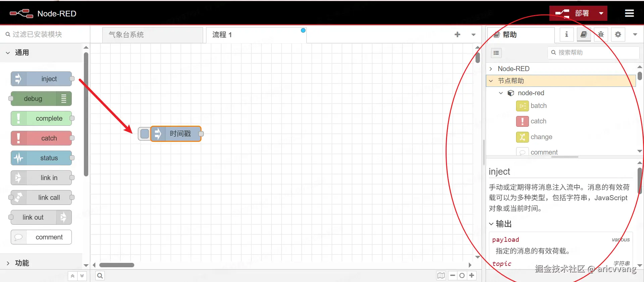Click the palette scroll down arrow
The height and width of the screenshot is (282, 644).
pyautogui.click(x=86, y=265)
